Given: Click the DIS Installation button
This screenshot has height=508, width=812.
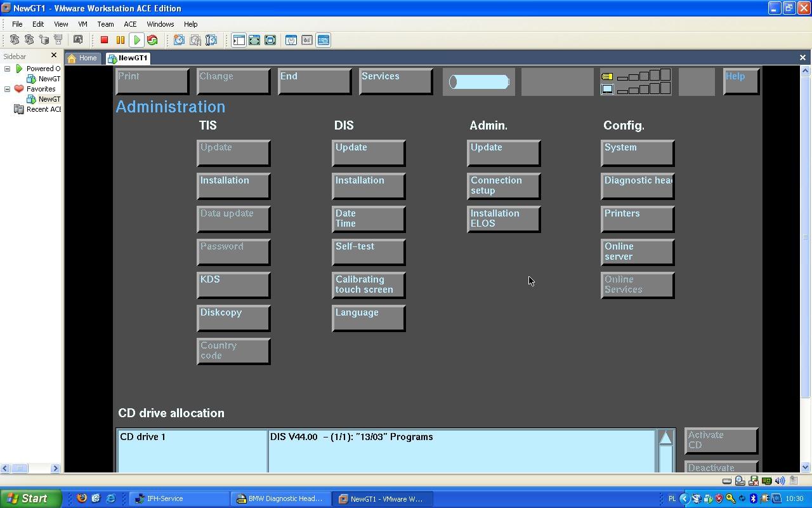Looking at the screenshot, I should 369,186.
